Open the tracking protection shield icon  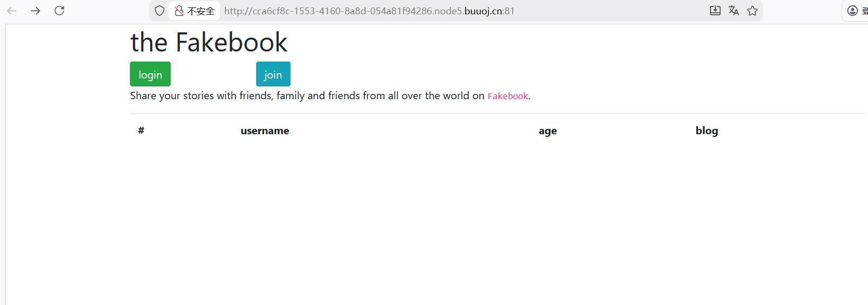(160, 11)
